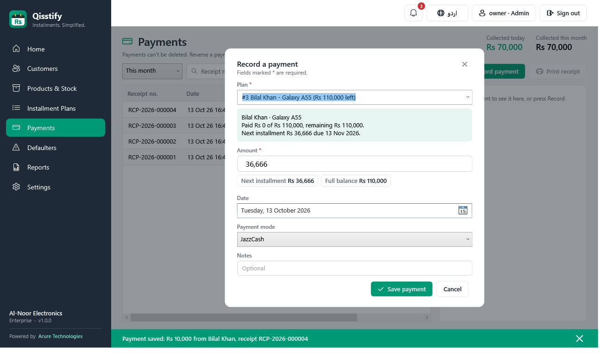The height and width of the screenshot is (364, 604).
Task: Click the credit card icon beside Payments heading
Action: click(x=127, y=42)
